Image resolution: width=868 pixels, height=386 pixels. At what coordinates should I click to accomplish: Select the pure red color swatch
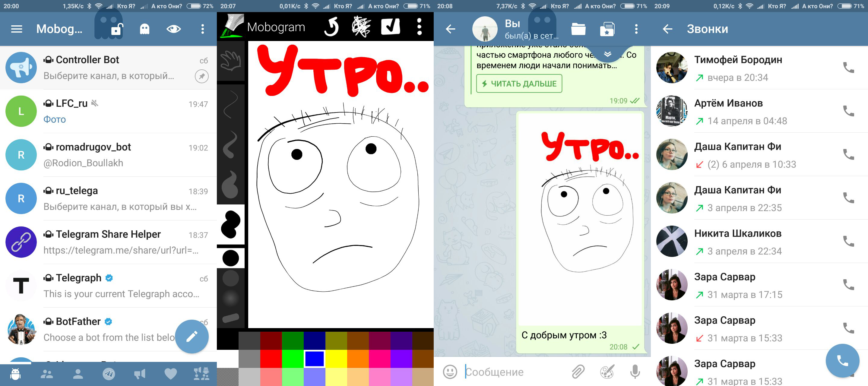[x=271, y=358]
